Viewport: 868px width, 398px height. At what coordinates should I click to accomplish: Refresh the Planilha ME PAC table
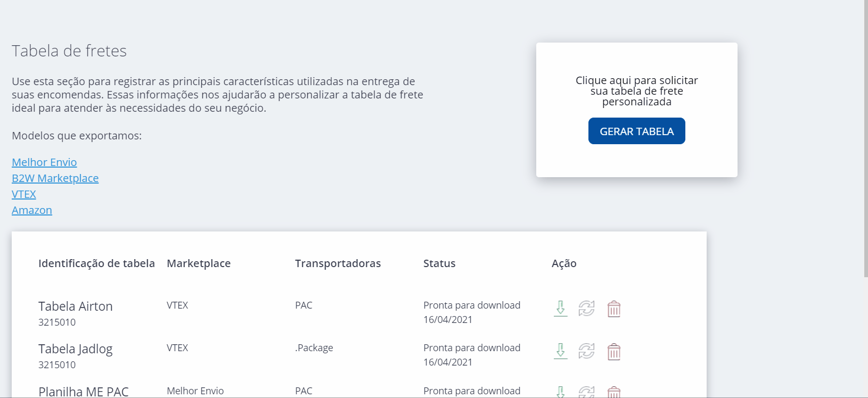587,392
